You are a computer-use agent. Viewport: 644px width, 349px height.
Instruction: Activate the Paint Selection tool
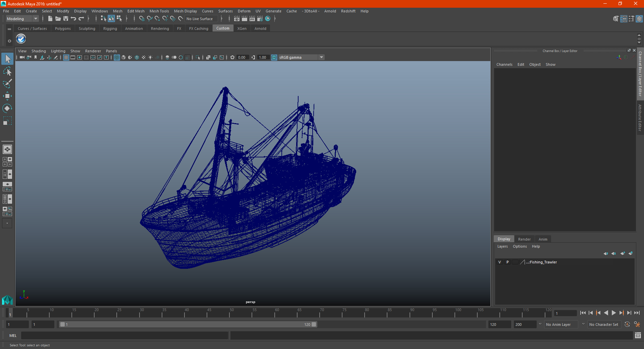[7, 84]
